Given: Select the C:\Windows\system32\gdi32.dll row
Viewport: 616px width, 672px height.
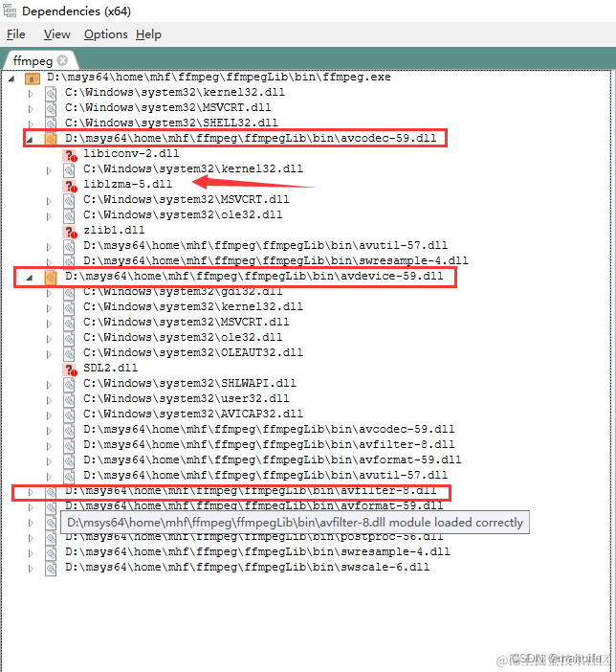Looking at the screenshot, I should click(x=183, y=292).
